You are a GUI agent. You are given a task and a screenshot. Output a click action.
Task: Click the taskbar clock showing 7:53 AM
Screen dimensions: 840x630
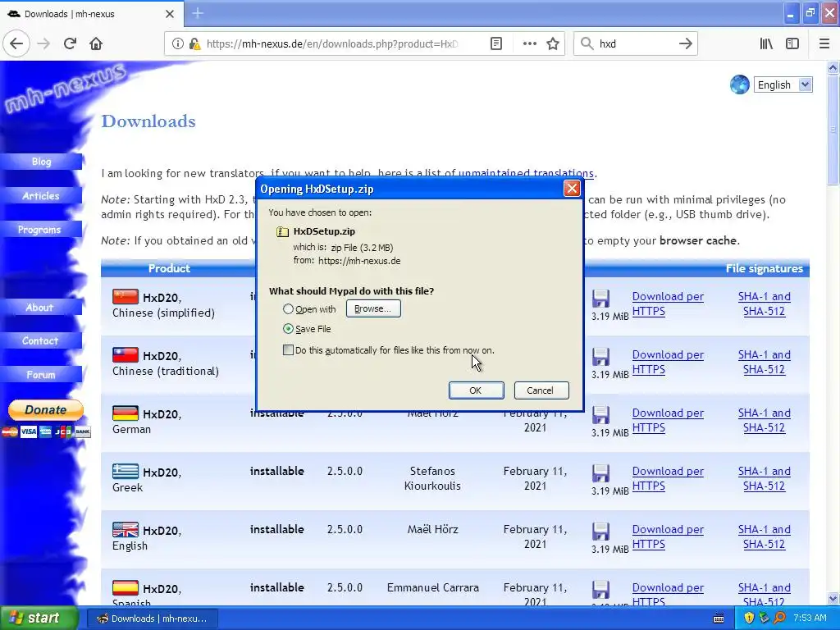coord(810,618)
